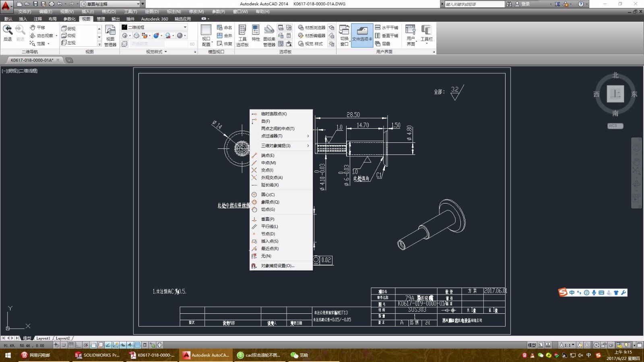This screenshot has height=362, width=644.
Task: Switch to the Manage (管理) ribbon tab
Action: (101, 19)
